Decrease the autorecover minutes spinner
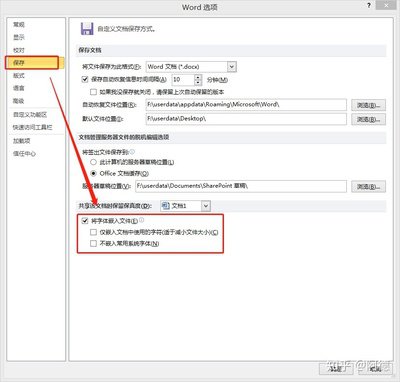This screenshot has height=382, width=400. [x=198, y=82]
